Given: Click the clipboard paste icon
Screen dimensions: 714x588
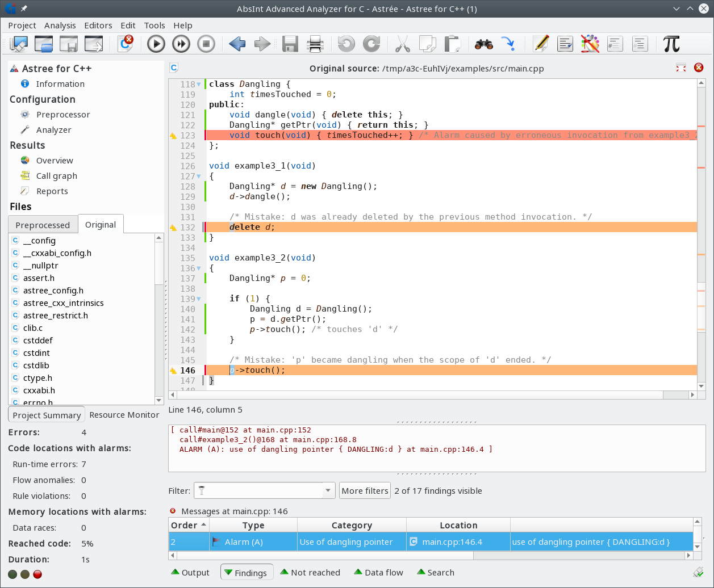Looking at the screenshot, I should point(452,44).
